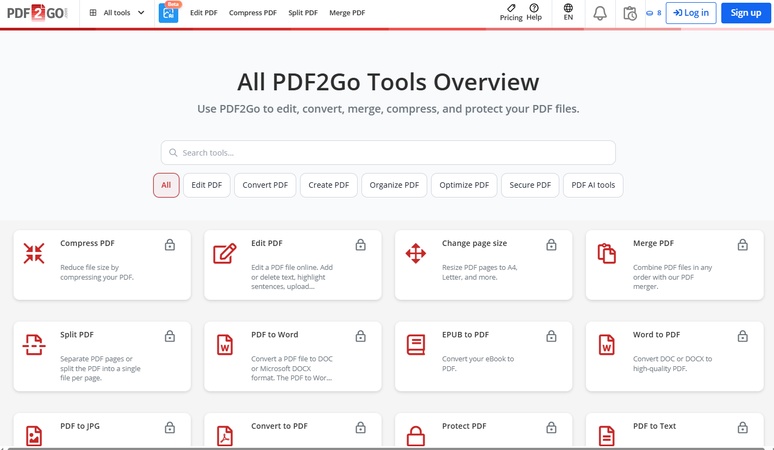Open the Change page size card title
The height and width of the screenshot is (450, 774).
pos(474,243)
